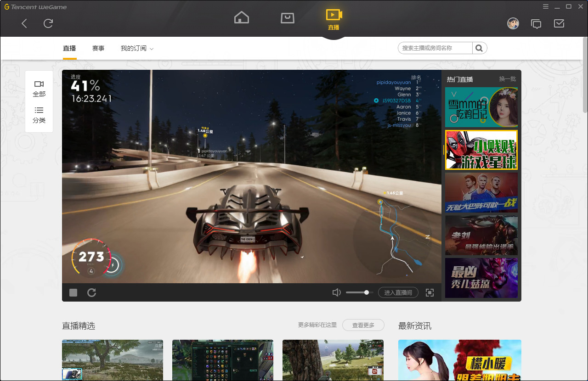Switch to the 赛事 tab
Image resolution: width=588 pixels, height=381 pixels.
click(98, 48)
